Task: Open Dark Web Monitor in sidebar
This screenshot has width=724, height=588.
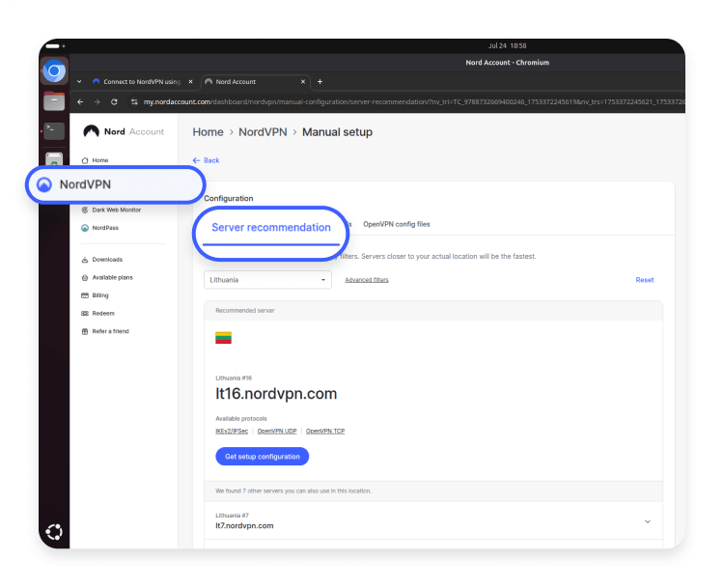Action: [x=111, y=210]
